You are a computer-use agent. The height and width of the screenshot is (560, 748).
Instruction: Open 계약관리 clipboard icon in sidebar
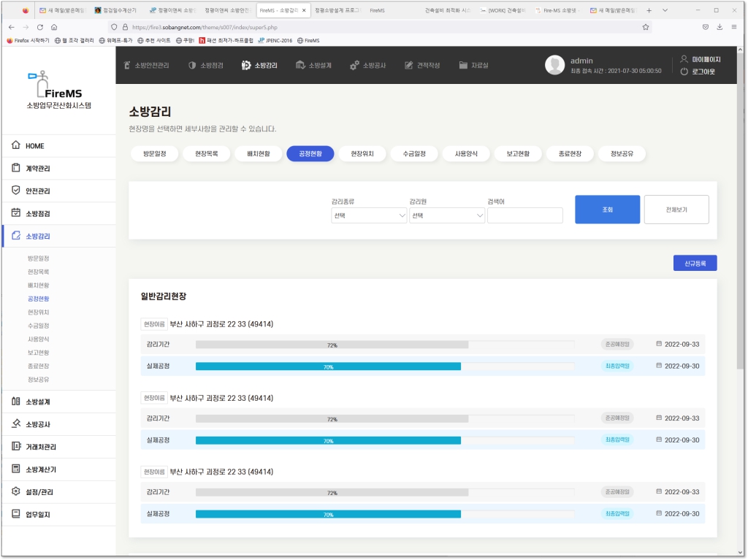(16, 168)
